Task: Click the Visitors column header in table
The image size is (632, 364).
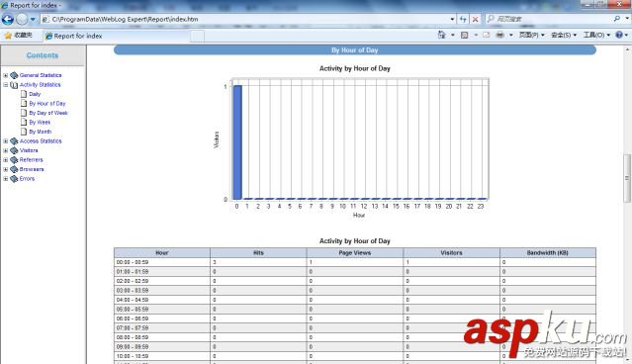Action: pos(451,253)
